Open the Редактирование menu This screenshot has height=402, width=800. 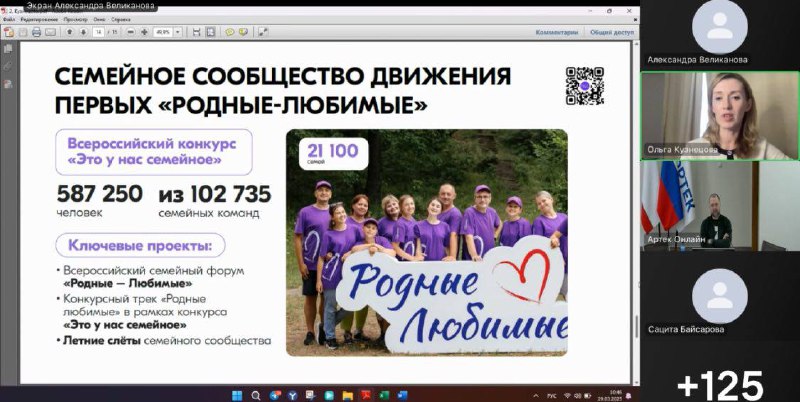pos(39,19)
